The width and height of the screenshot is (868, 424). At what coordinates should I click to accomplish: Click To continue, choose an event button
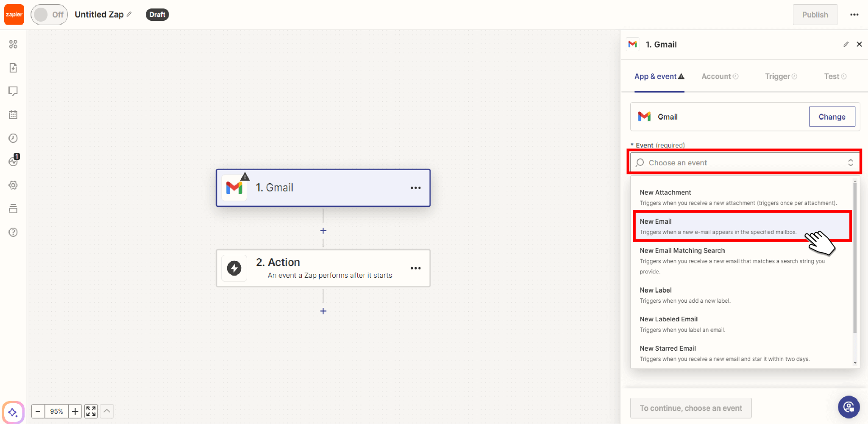coord(691,408)
